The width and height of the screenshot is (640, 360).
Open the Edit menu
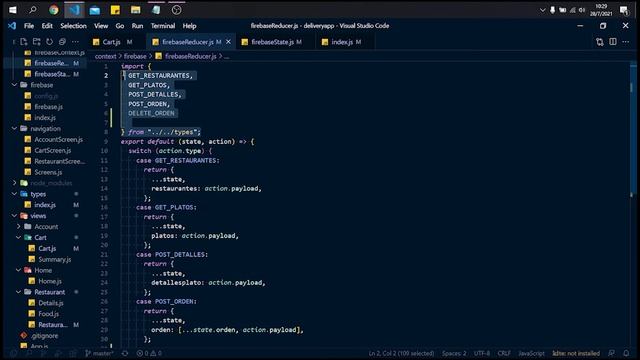pos(47,26)
